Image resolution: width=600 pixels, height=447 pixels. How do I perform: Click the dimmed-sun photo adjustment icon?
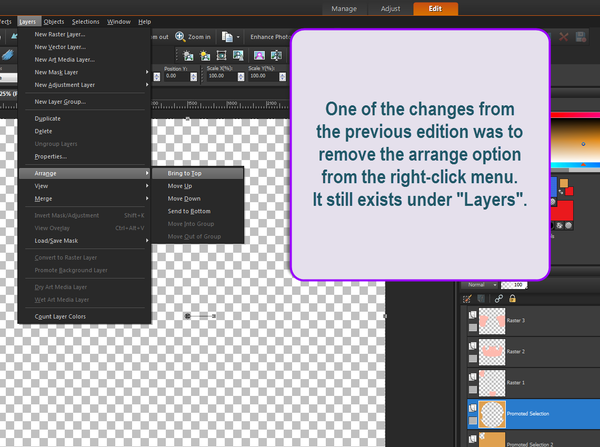pos(188,56)
